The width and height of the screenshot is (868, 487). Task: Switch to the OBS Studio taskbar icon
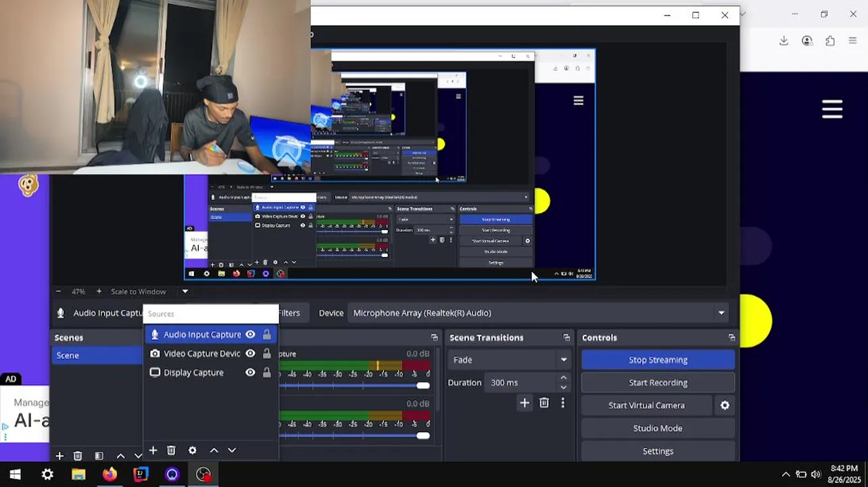[x=203, y=475]
